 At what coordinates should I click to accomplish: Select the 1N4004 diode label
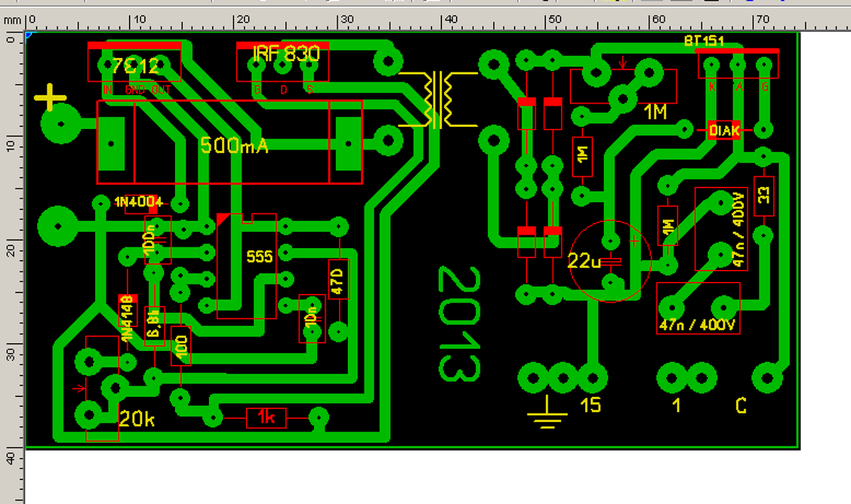coord(139,201)
